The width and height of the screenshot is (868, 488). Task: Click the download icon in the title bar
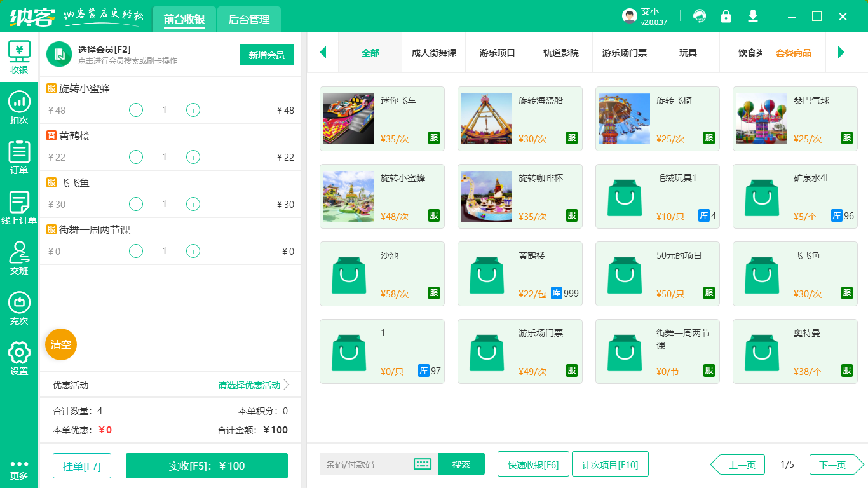point(753,16)
